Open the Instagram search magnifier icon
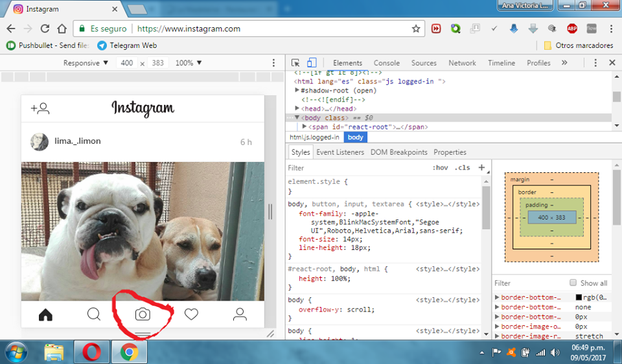This screenshot has width=622, height=364. click(94, 314)
